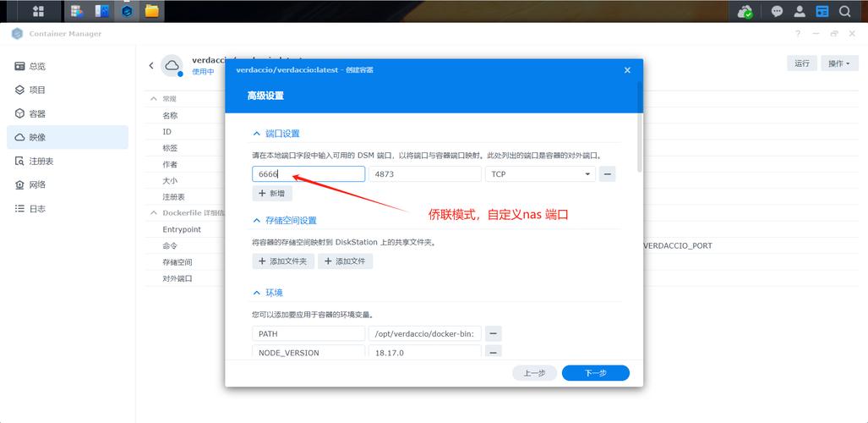Click the dialog vertical scrollbar
The image size is (868, 423).
(x=640, y=126)
